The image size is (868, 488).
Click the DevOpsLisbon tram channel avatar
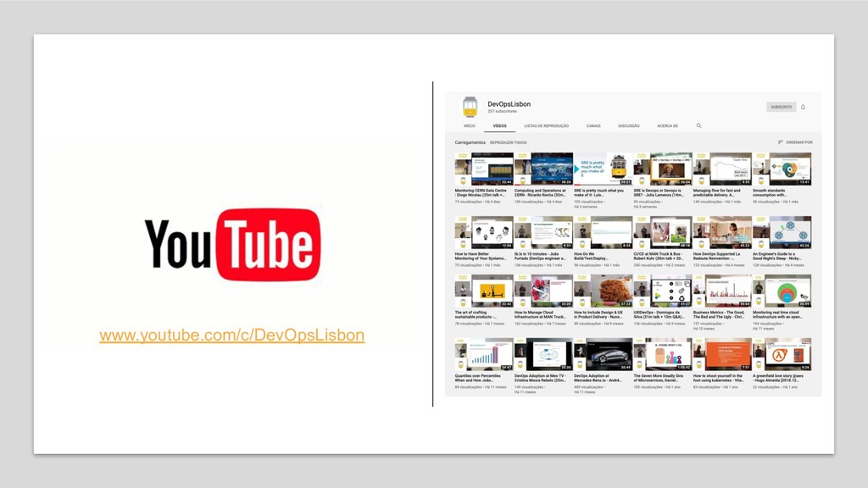(470, 107)
